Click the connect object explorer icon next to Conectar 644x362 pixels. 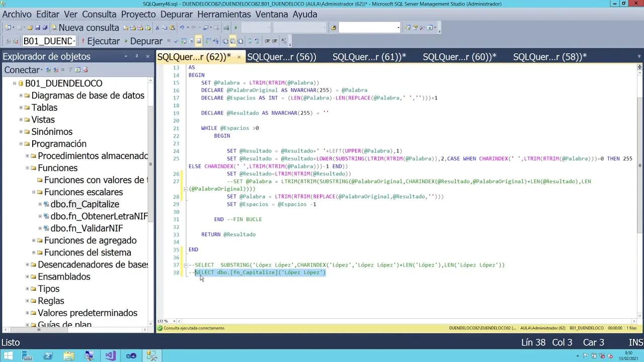pos(48,70)
